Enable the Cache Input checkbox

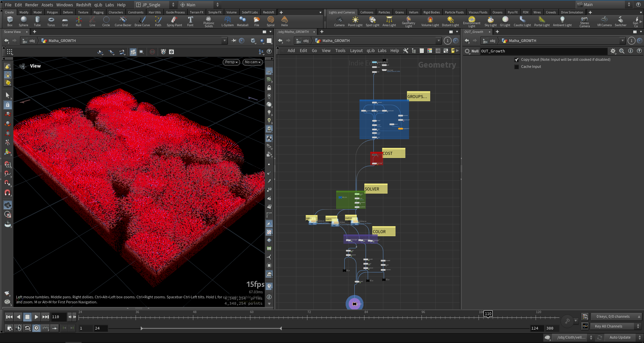click(516, 67)
